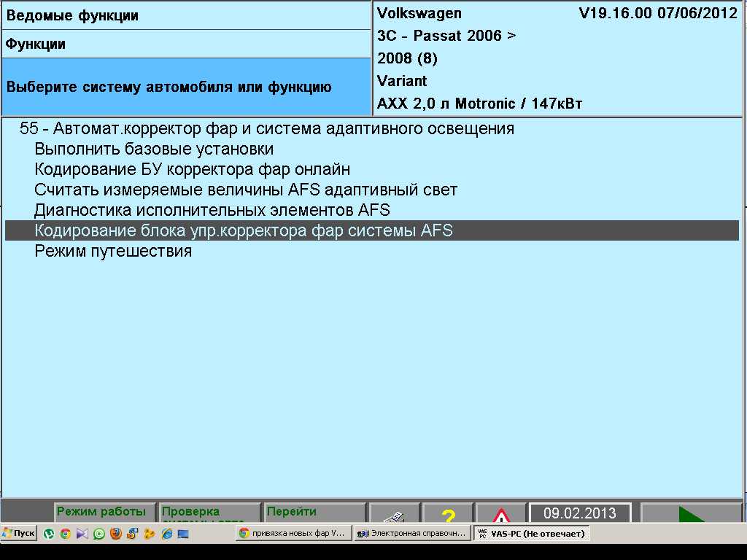747x560 pixels.
Task: Switch to Chrome window привязка новых фар
Action: 293,533
